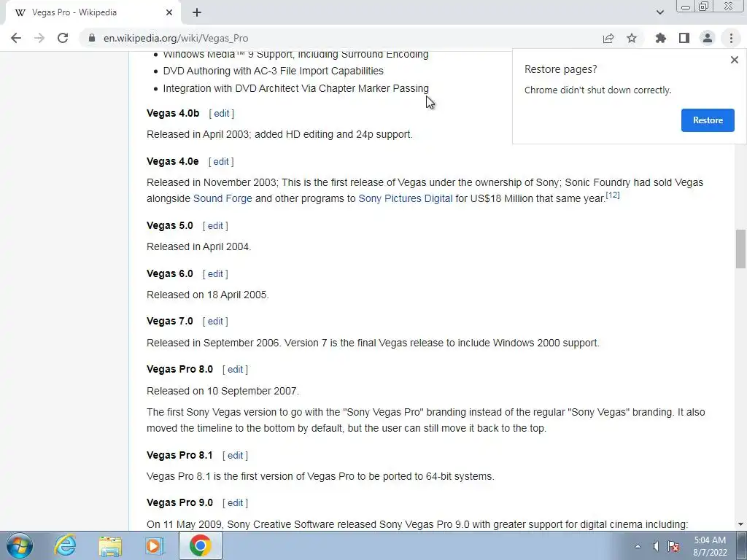747x560 pixels.
Task: Dismiss the Restore pages popup
Action: coord(734,60)
